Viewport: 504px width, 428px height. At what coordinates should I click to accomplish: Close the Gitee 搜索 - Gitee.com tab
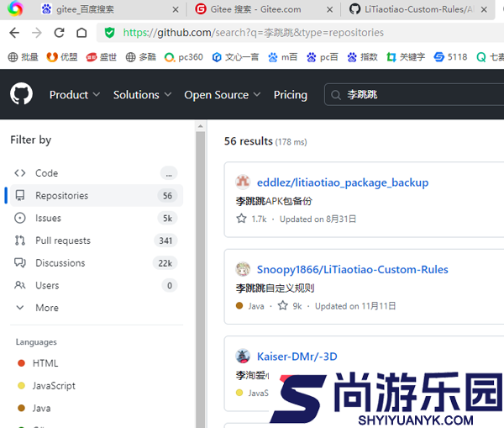point(330,9)
